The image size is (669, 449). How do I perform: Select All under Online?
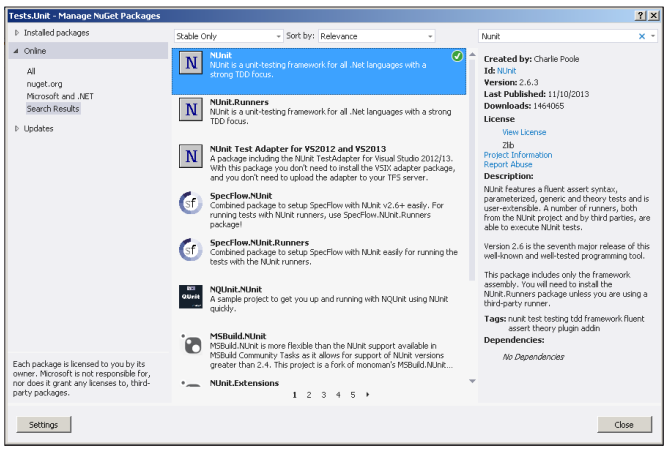point(31,71)
